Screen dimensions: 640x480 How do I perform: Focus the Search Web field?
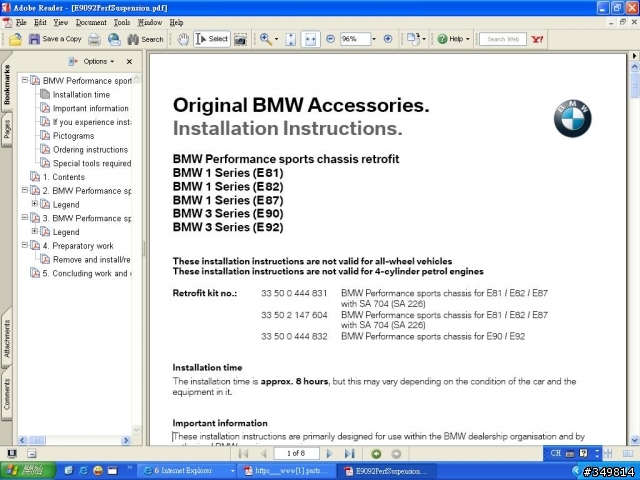(503, 39)
